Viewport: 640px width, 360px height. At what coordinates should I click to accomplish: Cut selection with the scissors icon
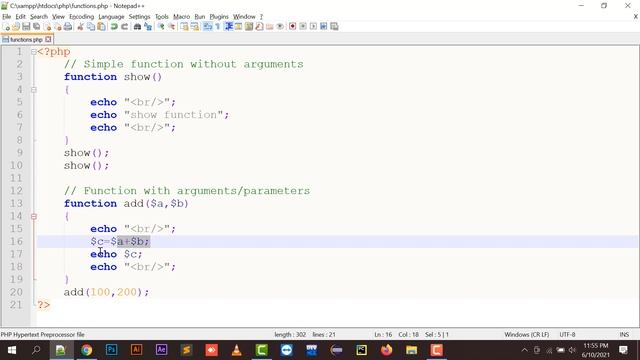pyautogui.click(x=80, y=27)
